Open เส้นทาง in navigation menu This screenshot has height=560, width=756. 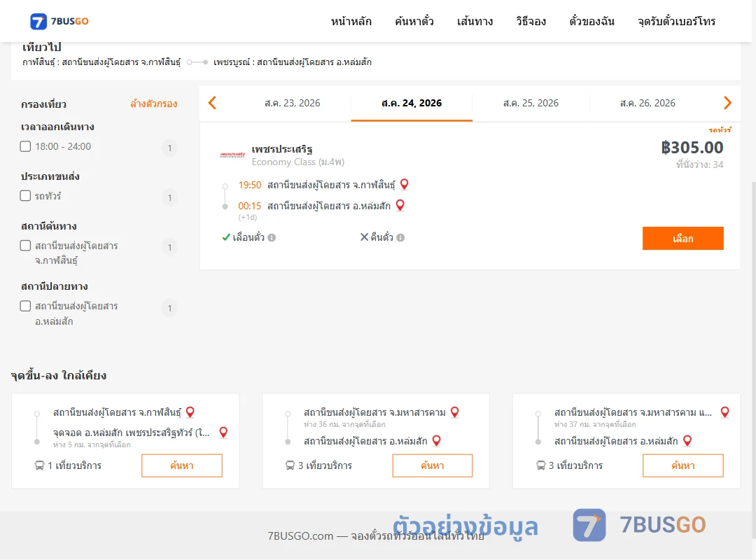[475, 21]
